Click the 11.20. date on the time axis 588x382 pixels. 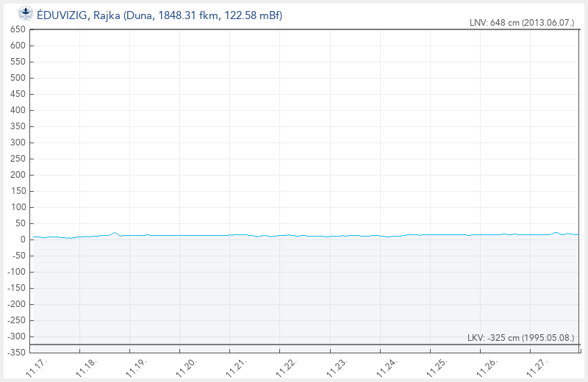[187, 367]
